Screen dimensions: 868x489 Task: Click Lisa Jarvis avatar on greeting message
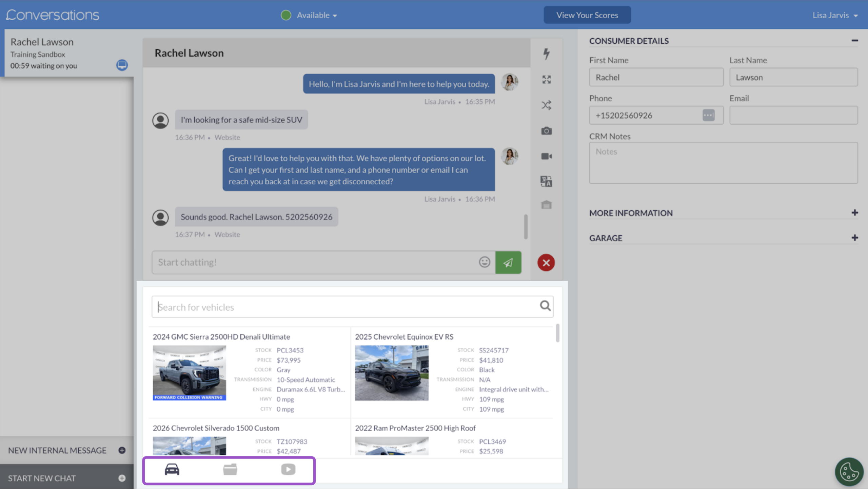coord(510,82)
